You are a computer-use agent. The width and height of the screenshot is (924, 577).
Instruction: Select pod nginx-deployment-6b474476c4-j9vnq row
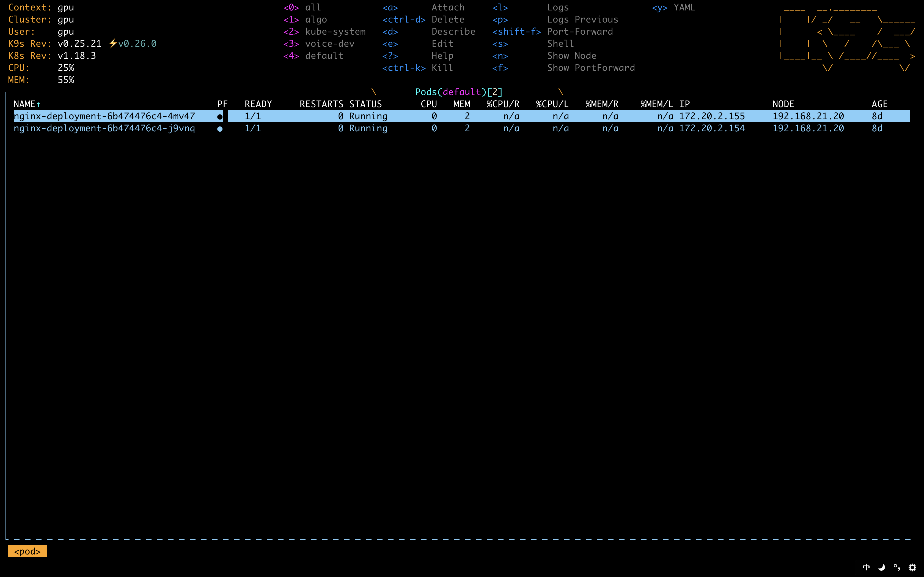click(x=104, y=129)
